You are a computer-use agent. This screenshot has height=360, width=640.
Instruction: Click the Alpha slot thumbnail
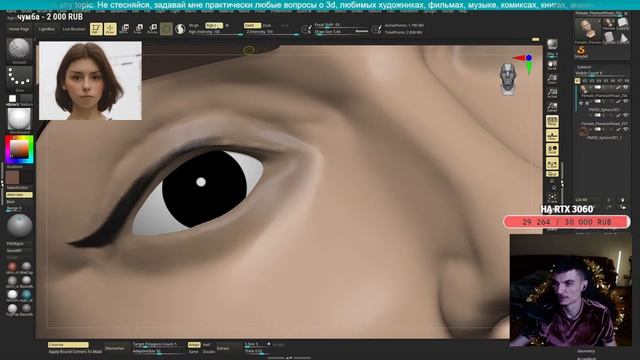[13, 99]
